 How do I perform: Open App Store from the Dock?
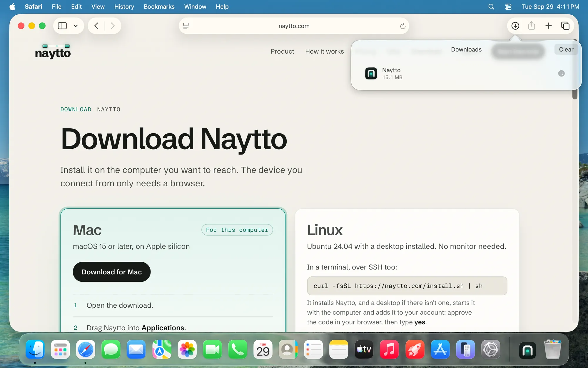click(440, 349)
